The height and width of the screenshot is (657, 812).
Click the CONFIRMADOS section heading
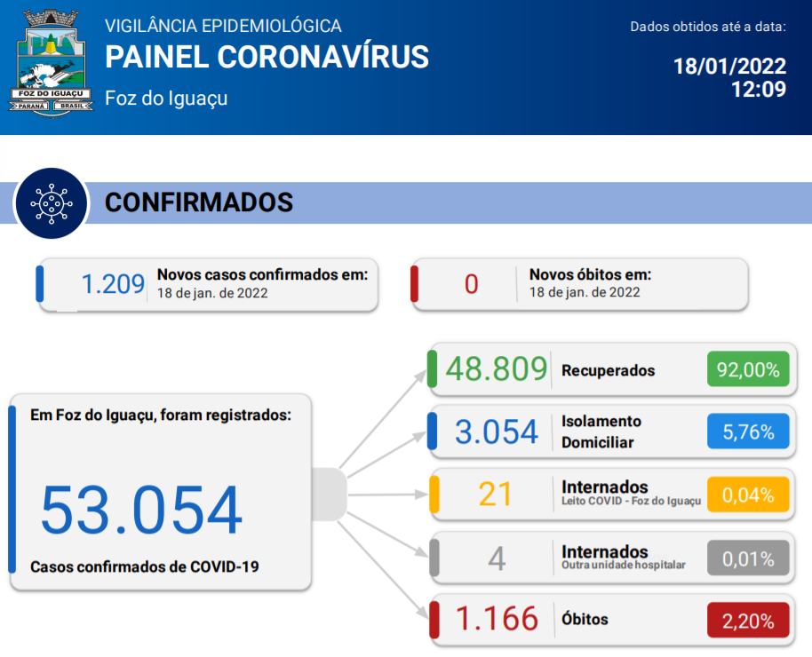[199, 202]
